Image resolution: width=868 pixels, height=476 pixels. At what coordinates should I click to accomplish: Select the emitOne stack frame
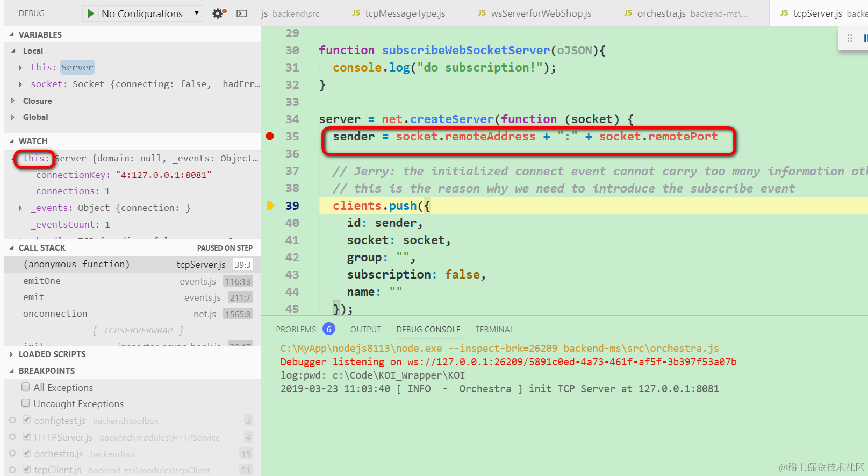pos(132,281)
